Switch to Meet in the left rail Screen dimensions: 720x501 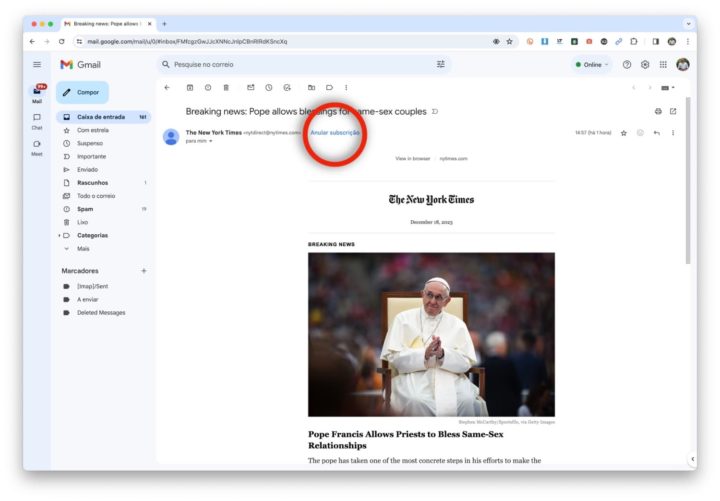click(37, 148)
